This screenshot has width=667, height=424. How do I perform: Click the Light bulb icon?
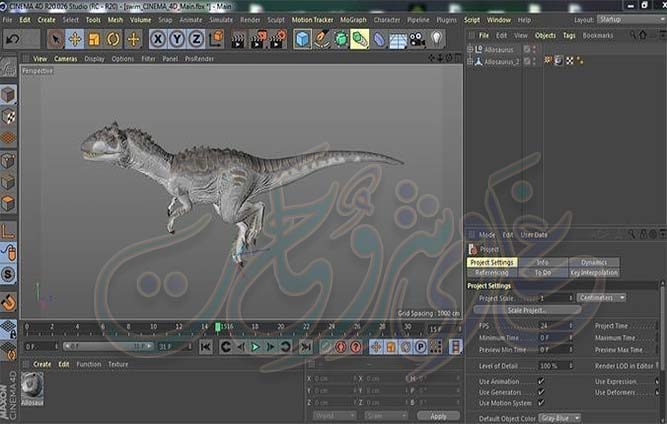(436, 39)
